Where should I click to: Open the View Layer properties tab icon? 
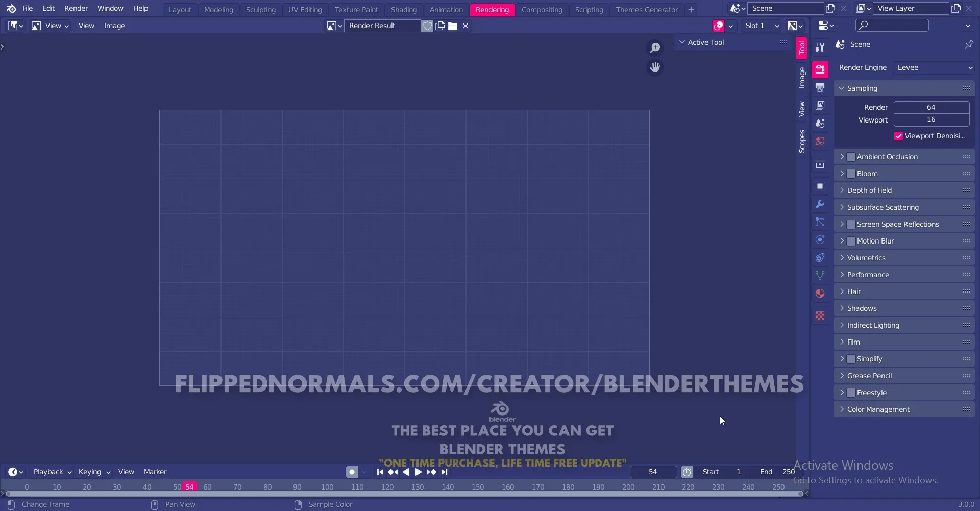click(820, 105)
